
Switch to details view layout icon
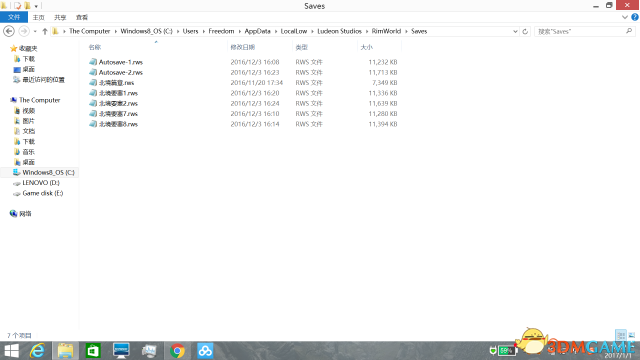(620, 335)
